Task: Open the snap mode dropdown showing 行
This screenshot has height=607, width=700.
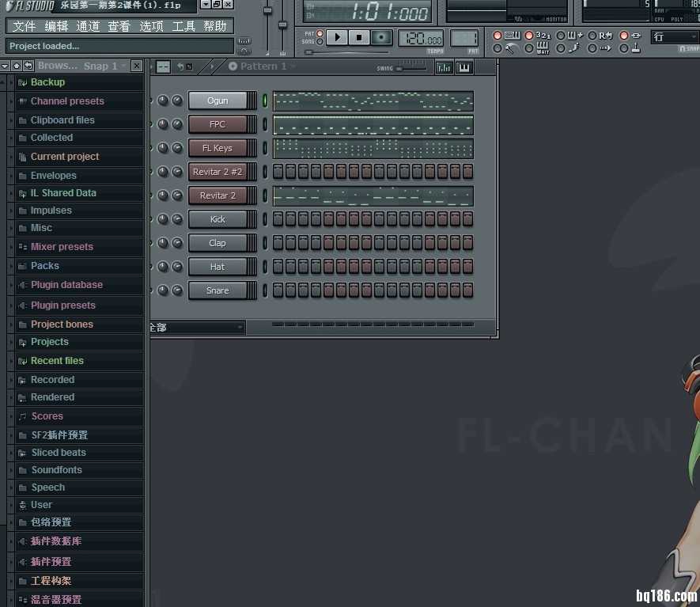Action: (674, 36)
